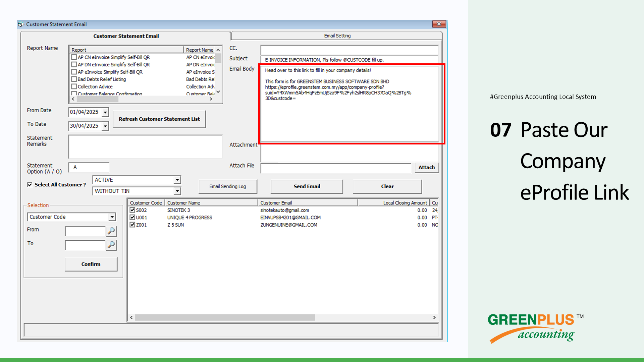Click the Attach button
This screenshot has height=362, width=644.
click(427, 167)
